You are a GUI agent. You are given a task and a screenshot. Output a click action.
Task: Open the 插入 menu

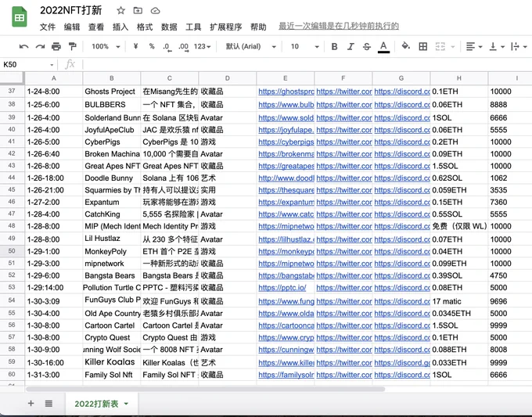tap(120, 27)
